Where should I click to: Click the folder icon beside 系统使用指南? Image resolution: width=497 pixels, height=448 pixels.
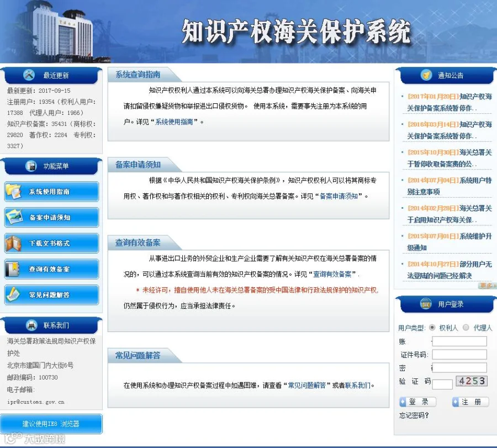tap(13, 192)
